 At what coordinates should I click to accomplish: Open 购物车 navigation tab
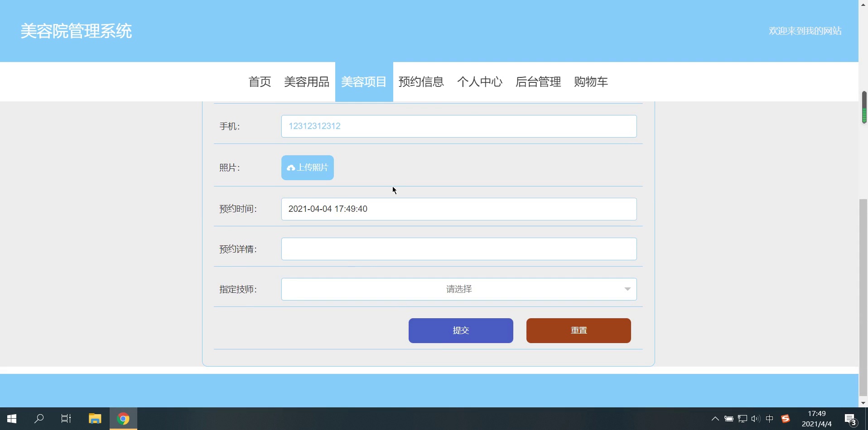point(591,82)
